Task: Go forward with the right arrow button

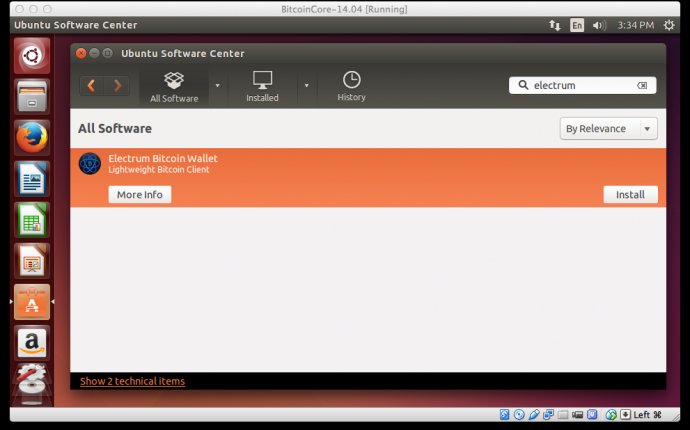Action: [x=117, y=85]
